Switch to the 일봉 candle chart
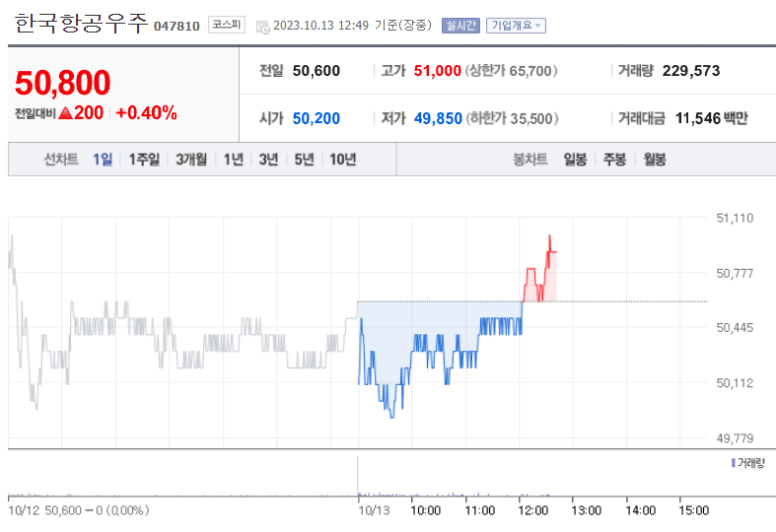Viewport: 776px width, 532px height. point(575,160)
